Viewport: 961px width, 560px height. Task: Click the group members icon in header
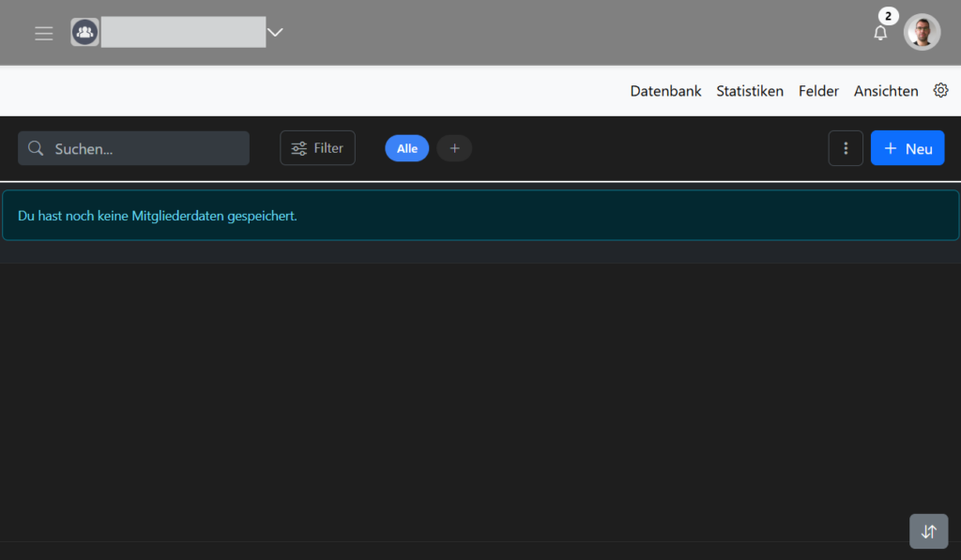[x=85, y=33]
